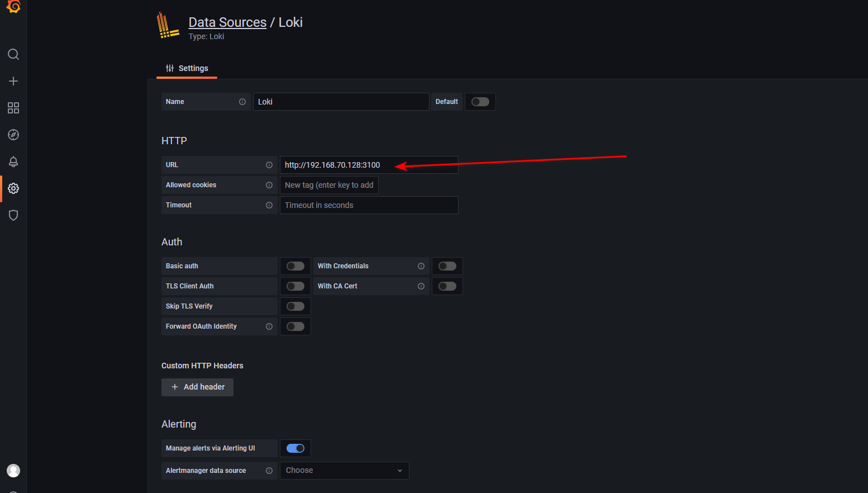
Task: Open the search icon in sidebar
Action: click(13, 54)
